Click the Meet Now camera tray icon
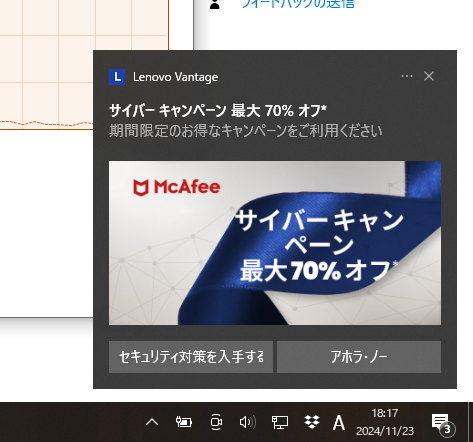 click(x=216, y=422)
